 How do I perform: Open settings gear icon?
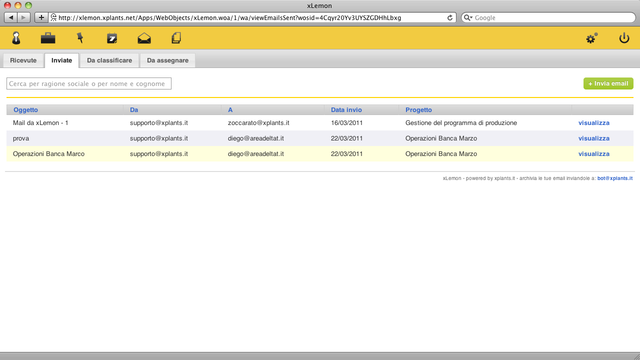[591, 38]
